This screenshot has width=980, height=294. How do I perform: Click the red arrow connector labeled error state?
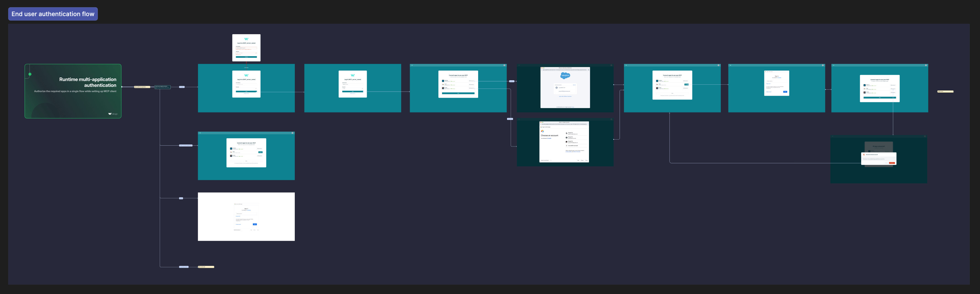click(x=246, y=65)
